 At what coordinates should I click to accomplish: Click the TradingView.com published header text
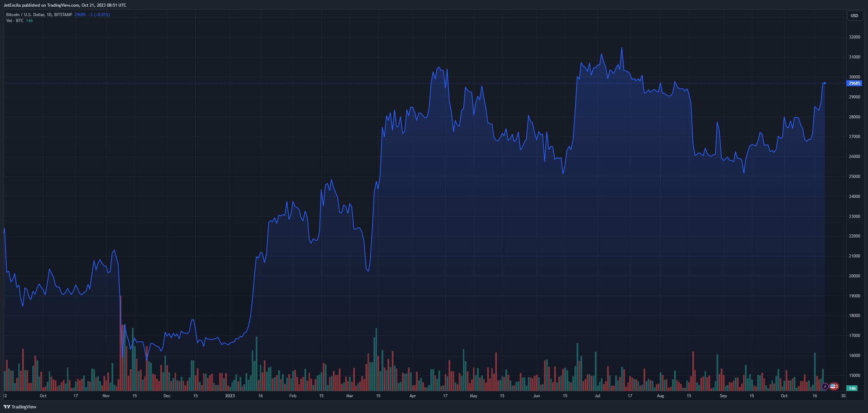click(65, 5)
